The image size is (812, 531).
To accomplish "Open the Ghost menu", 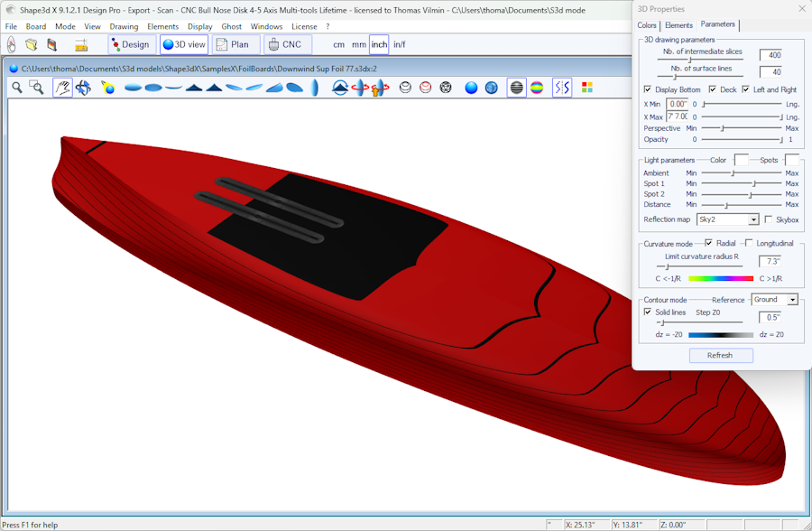I will [231, 27].
